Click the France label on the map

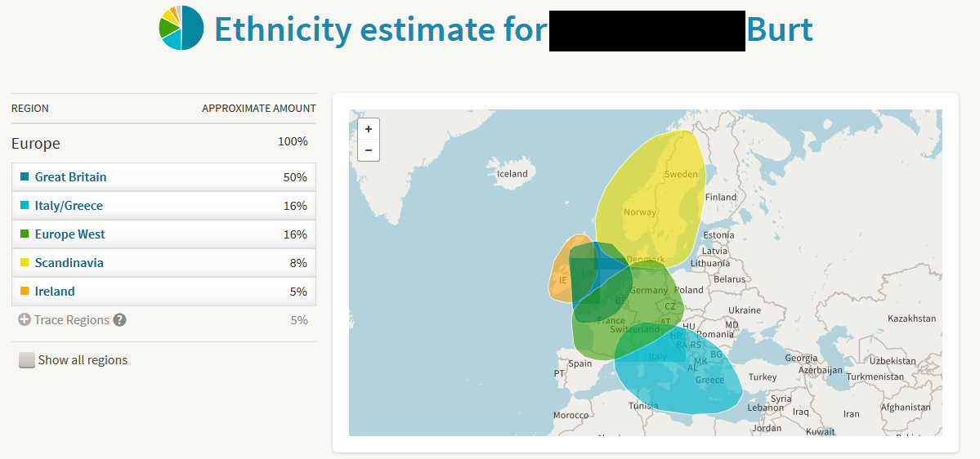(611, 320)
